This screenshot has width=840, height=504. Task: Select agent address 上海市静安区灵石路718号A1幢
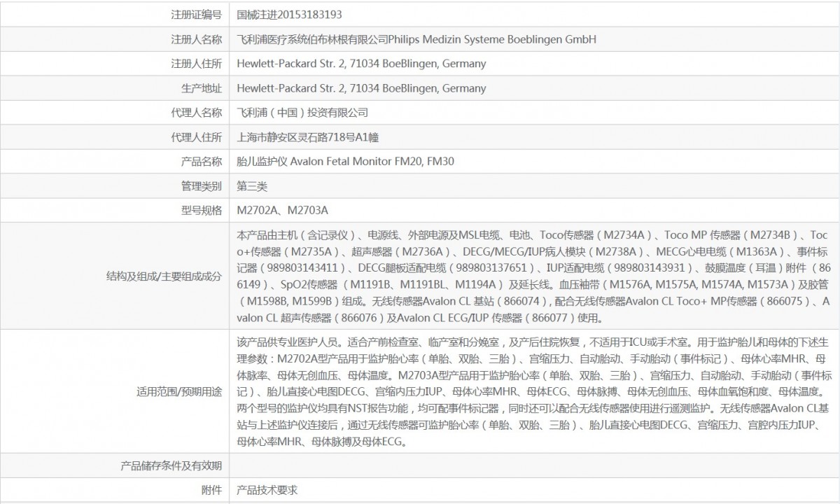(309, 137)
